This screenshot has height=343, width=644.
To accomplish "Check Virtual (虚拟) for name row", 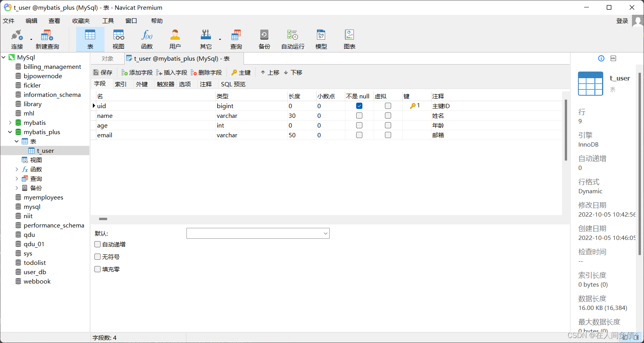I will click(388, 115).
